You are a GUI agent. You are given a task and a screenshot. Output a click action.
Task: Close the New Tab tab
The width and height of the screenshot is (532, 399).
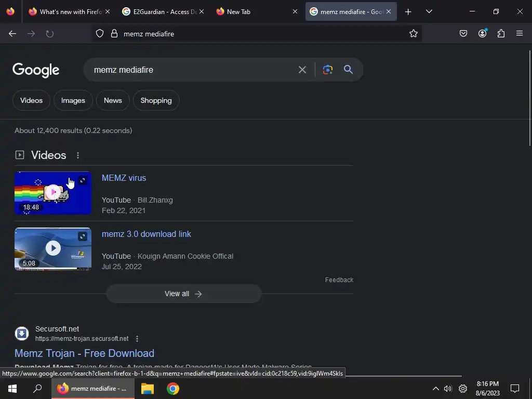coord(295,11)
